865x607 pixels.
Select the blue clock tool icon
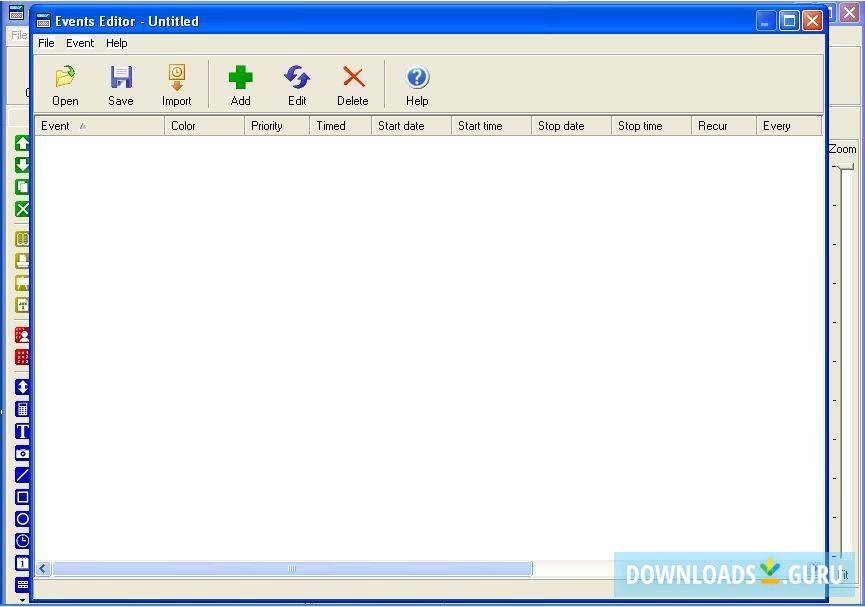(x=22, y=541)
